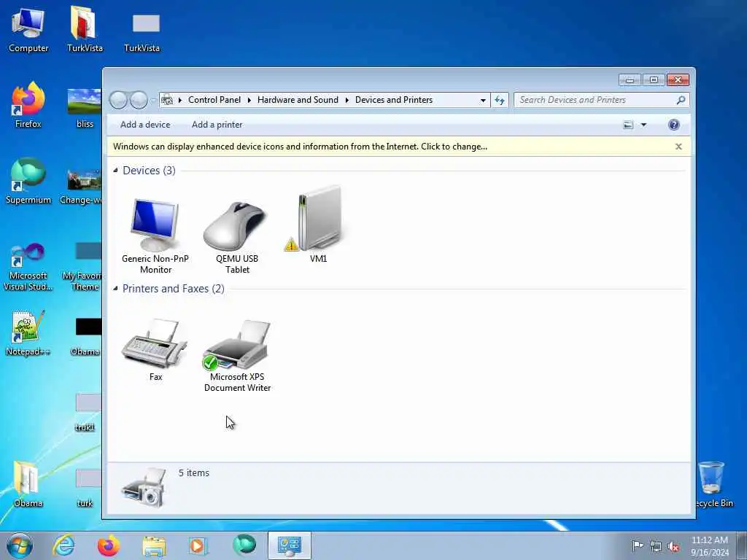Open Windows Explorer from taskbar
The height and width of the screenshot is (560, 747).
(154, 545)
